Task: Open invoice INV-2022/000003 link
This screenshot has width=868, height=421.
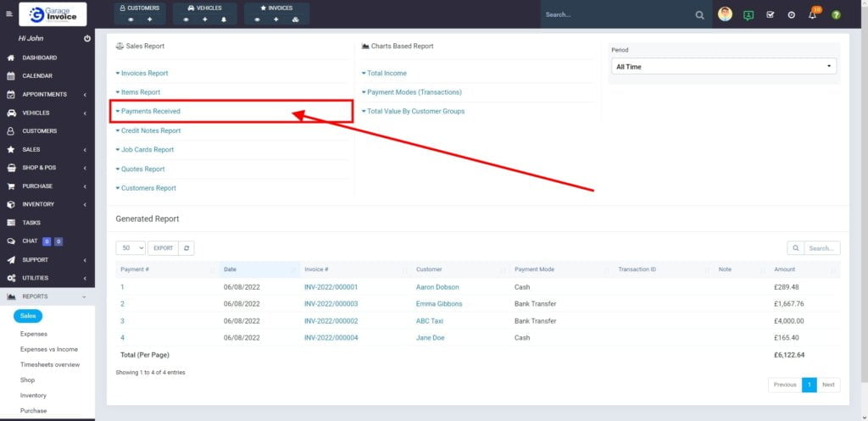Action: tap(331, 304)
